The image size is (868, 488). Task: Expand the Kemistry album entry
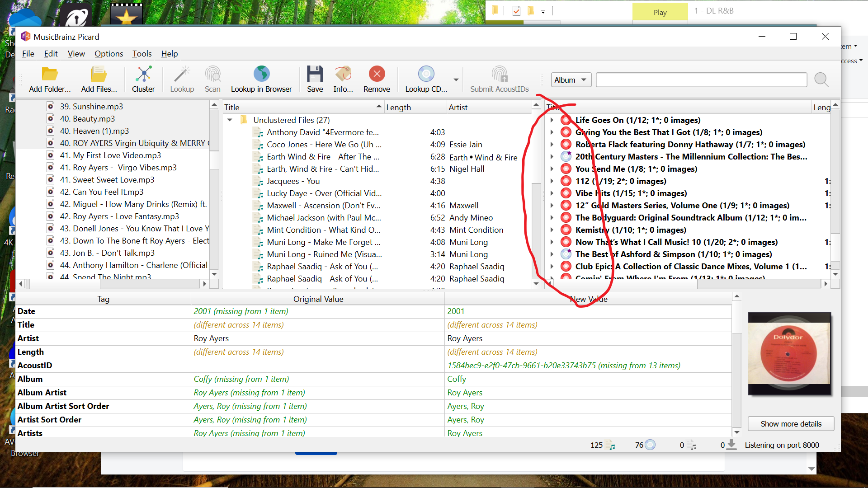552,230
